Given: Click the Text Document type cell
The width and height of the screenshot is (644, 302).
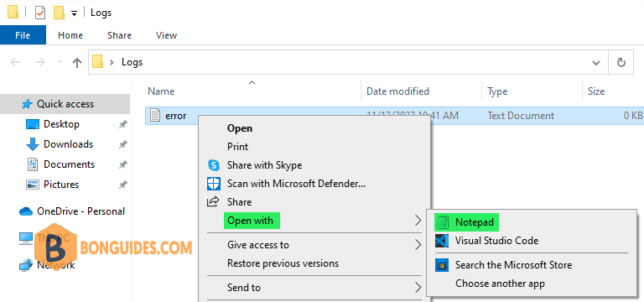Looking at the screenshot, I should (521, 116).
